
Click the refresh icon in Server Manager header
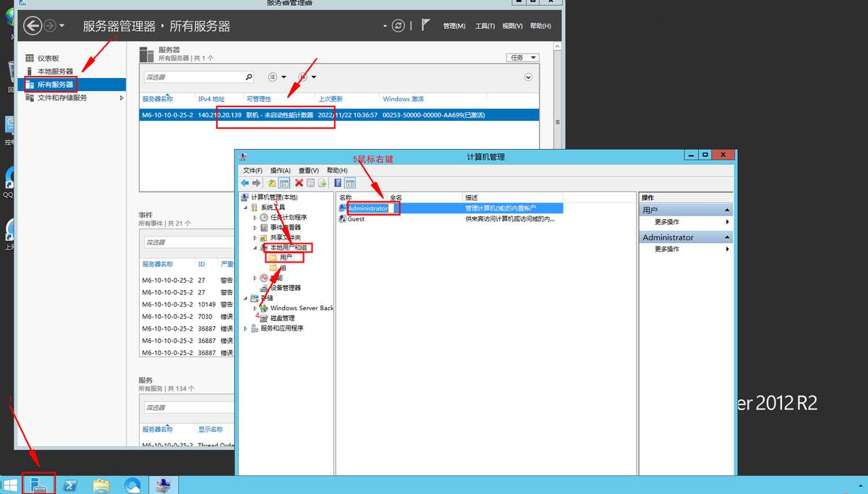click(x=398, y=25)
